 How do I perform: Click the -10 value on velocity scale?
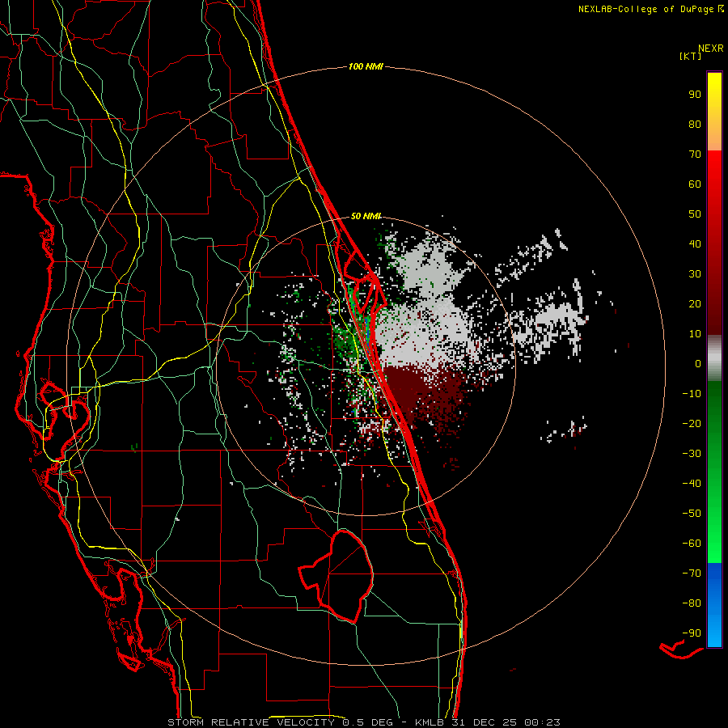tap(692, 394)
